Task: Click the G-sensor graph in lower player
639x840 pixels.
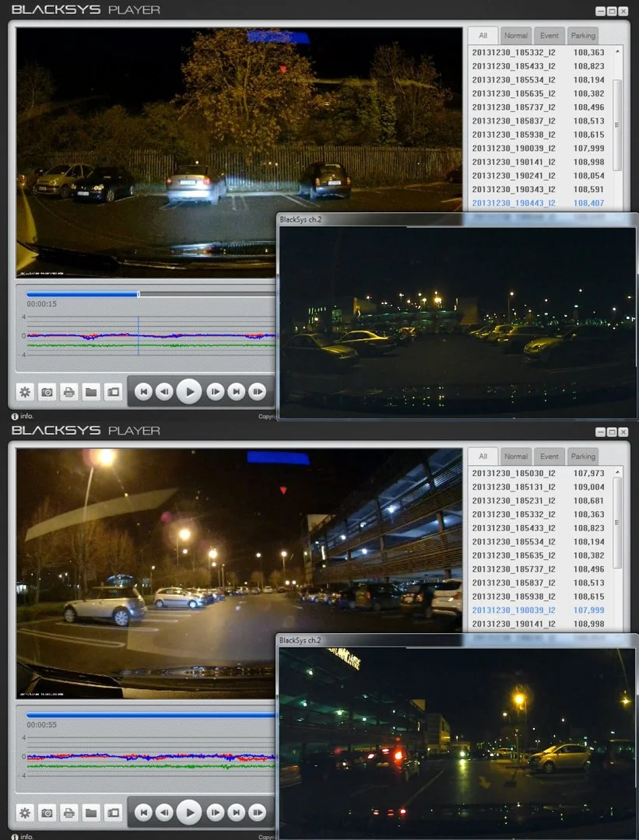Action: 151,757
